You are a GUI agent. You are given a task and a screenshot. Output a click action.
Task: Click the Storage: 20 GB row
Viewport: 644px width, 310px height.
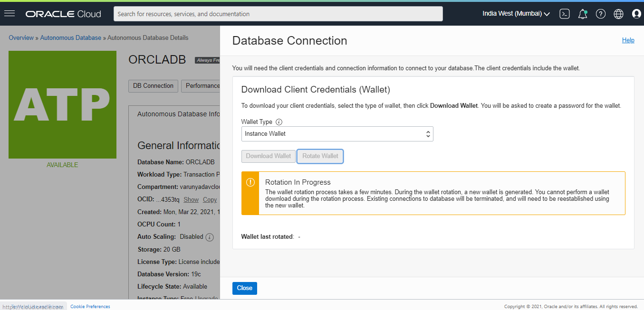pos(159,249)
